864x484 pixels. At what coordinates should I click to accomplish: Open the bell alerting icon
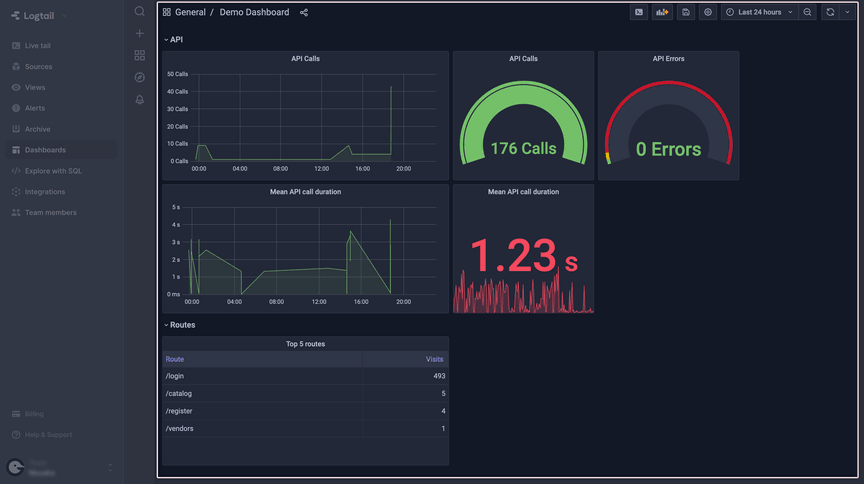click(x=139, y=100)
